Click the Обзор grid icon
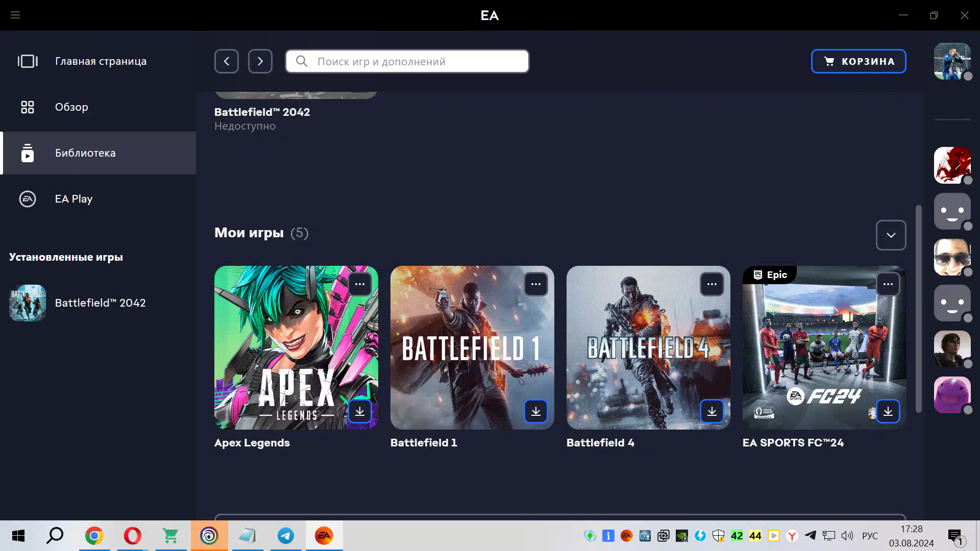980x551 pixels. click(x=28, y=107)
